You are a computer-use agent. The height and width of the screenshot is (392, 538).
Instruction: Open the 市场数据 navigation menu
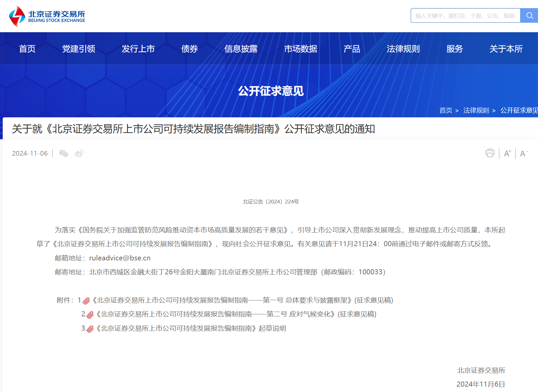pos(300,49)
